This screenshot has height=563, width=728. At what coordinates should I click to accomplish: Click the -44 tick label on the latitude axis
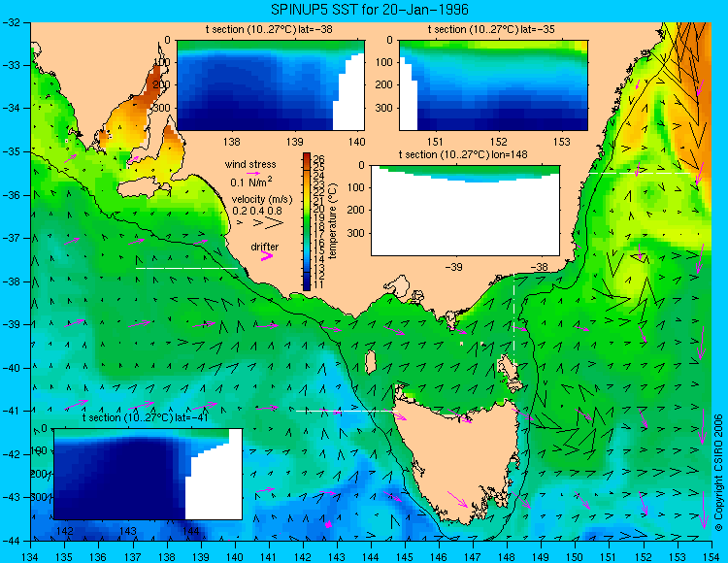coord(11,541)
